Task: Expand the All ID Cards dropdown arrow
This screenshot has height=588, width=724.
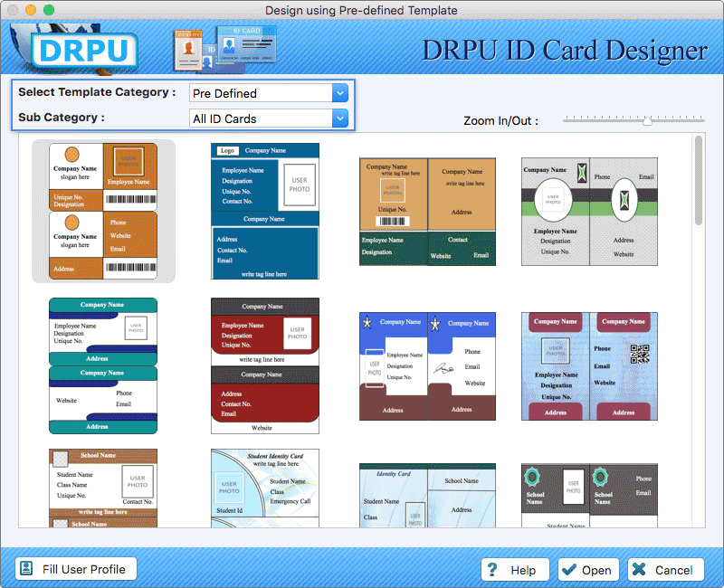Action: (339, 118)
